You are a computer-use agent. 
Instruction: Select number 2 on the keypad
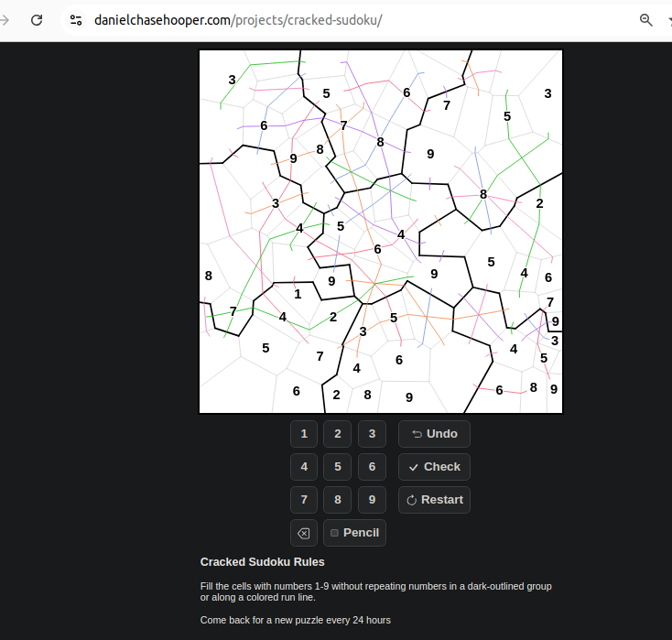coord(338,434)
